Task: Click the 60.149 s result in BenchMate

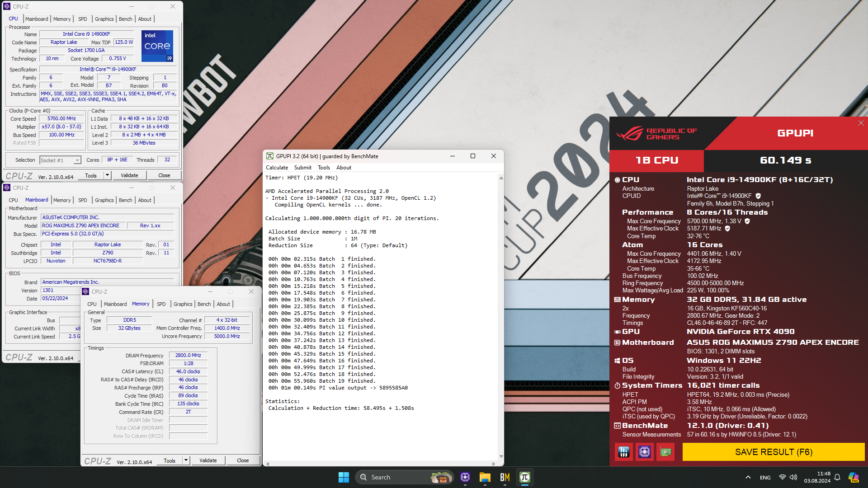Action: (x=786, y=160)
